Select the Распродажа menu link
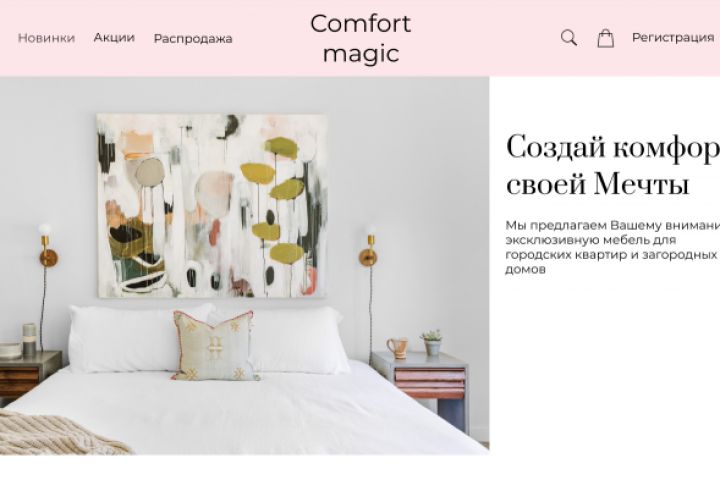Screen dimensions: 720x480 (193, 39)
